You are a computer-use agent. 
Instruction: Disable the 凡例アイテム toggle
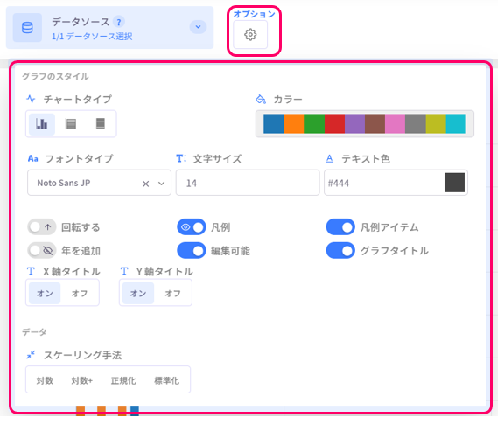pos(340,227)
